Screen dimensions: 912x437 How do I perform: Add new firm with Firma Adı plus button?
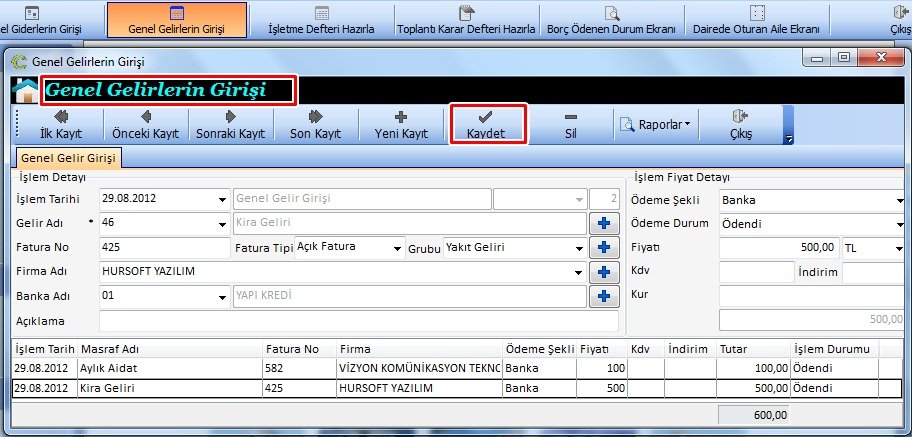(602, 271)
